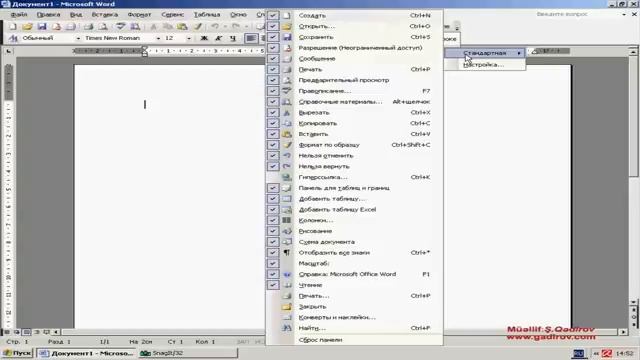The height and width of the screenshot is (360, 640).
Task: Click the Print toolbar icon
Action: pos(88,27)
